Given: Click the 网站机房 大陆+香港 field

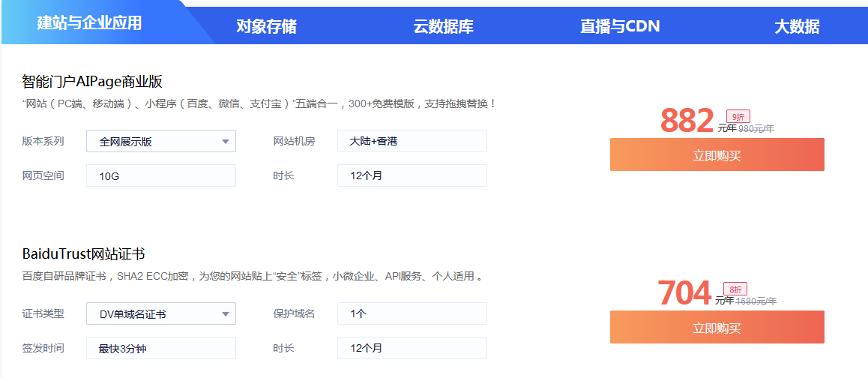Looking at the screenshot, I should tap(412, 141).
